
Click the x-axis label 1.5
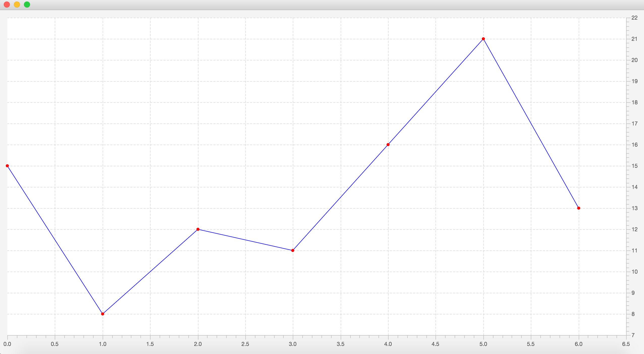tap(150, 344)
